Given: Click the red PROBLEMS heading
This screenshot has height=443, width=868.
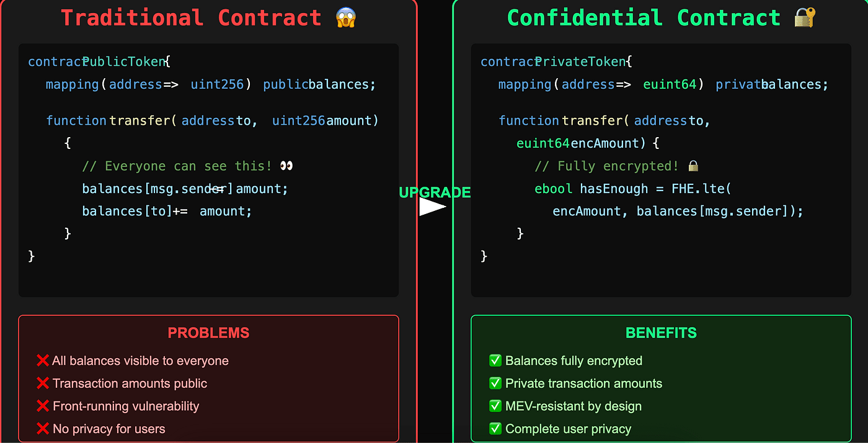Looking at the screenshot, I should tap(208, 333).
